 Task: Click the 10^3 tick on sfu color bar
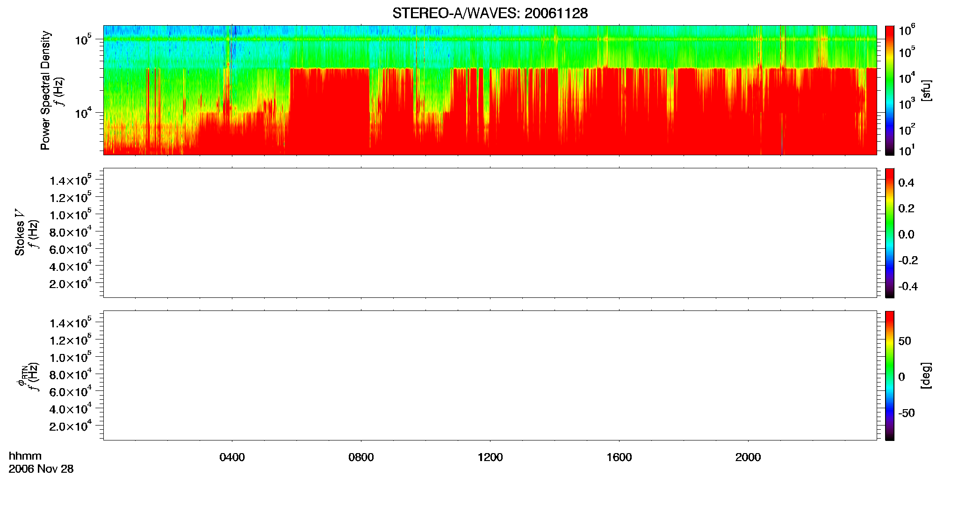point(907,104)
